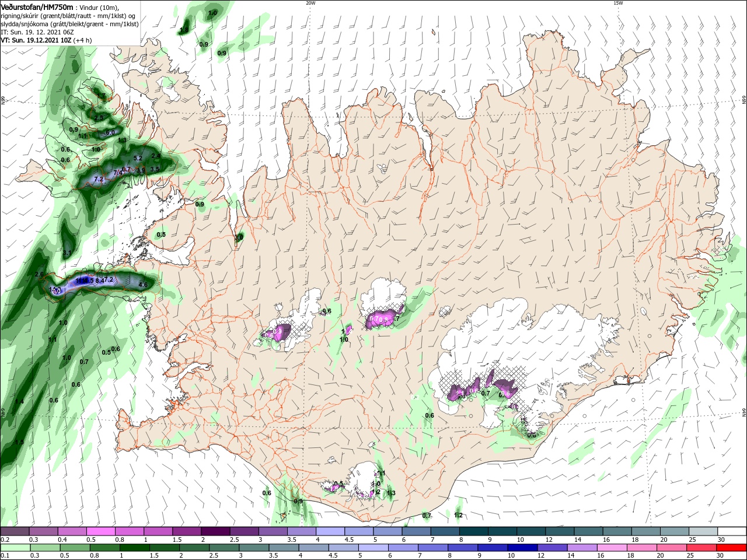Click the '20W' longitude label at top
The image size is (747, 560).
click(x=310, y=2)
